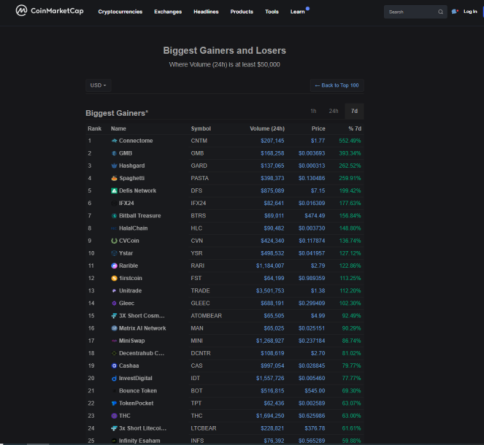The height and width of the screenshot is (445, 484).
Task: Open the Exchanges menu
Action: coord(168,12)
